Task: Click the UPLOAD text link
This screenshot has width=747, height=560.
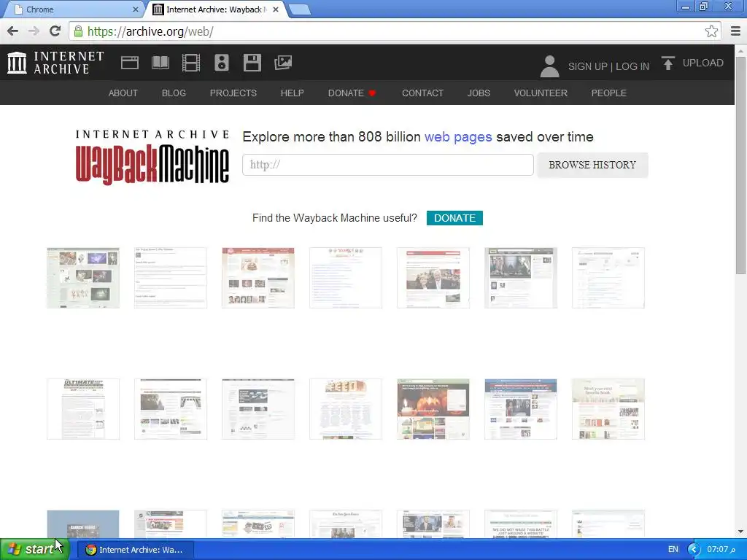Action: [703, 63]
